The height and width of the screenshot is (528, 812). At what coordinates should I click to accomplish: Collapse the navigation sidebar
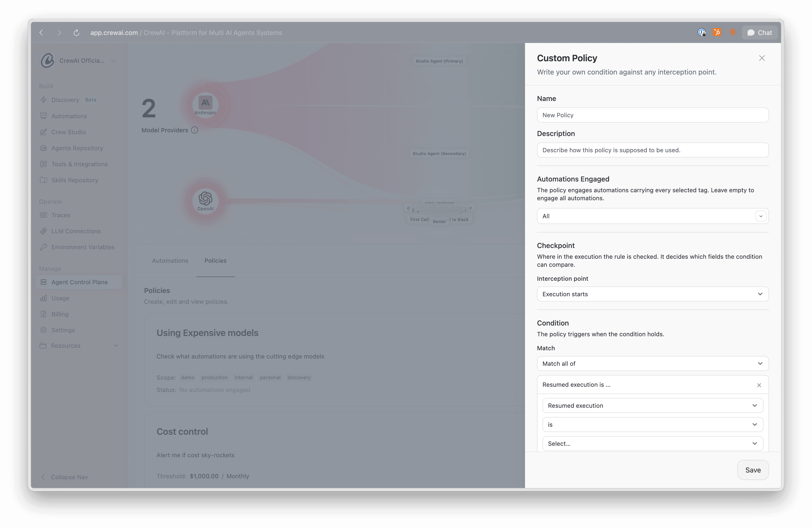(x=64, y=477)
